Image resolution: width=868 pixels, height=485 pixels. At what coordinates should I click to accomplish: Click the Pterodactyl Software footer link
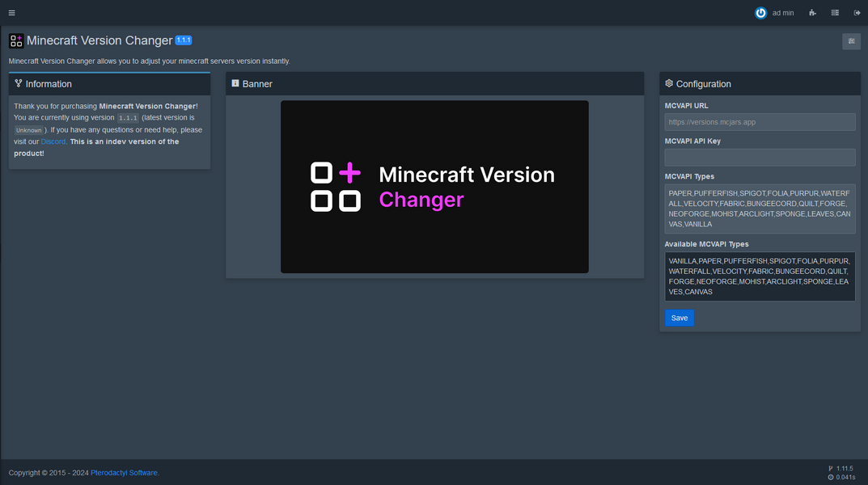(x=124, y=472)
